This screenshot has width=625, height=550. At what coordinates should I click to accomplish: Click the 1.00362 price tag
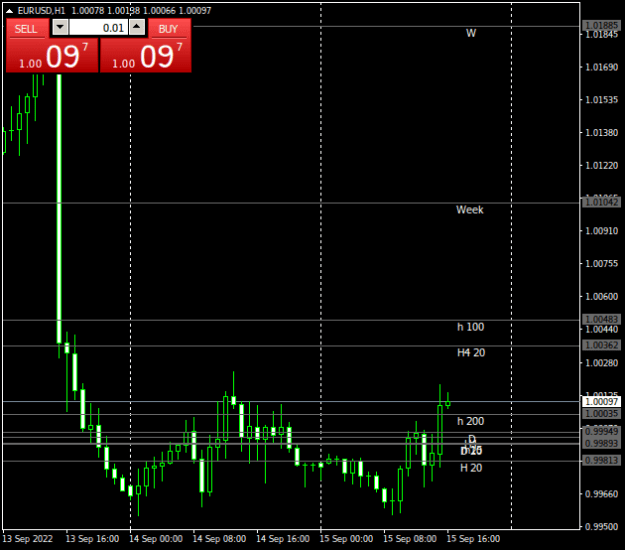click(601, 345)
